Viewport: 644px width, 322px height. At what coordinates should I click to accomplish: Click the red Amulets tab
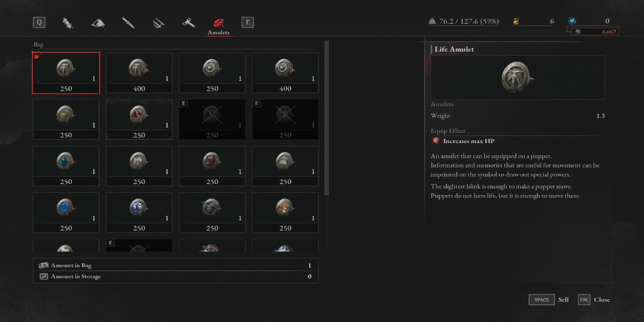pyautogui.click(x=218, y=25)
